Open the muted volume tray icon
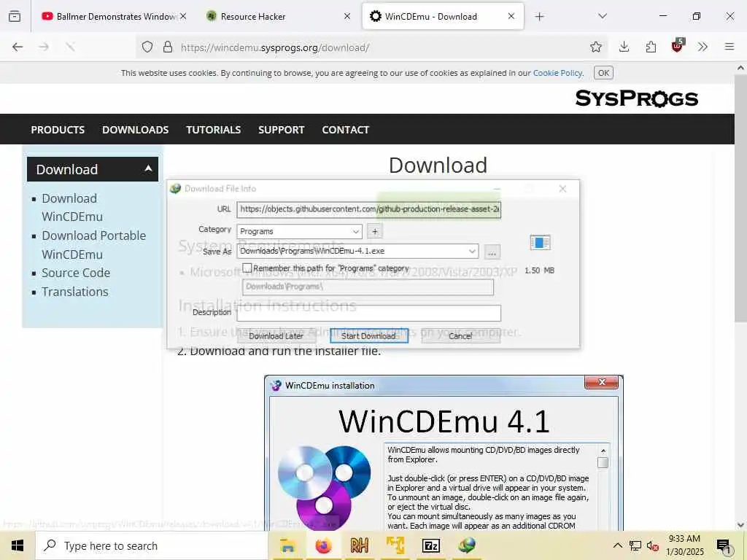 [653, 546]
